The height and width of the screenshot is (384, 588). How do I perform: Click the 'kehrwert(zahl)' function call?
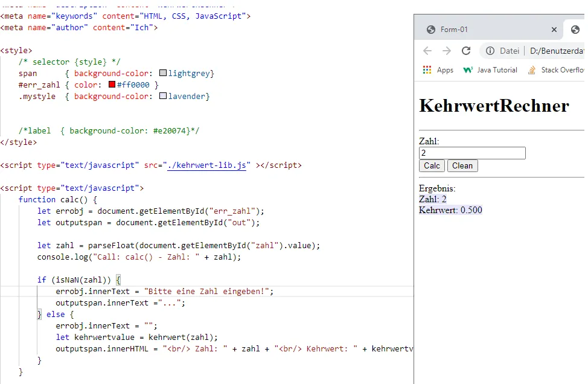(x=181, y=337)
